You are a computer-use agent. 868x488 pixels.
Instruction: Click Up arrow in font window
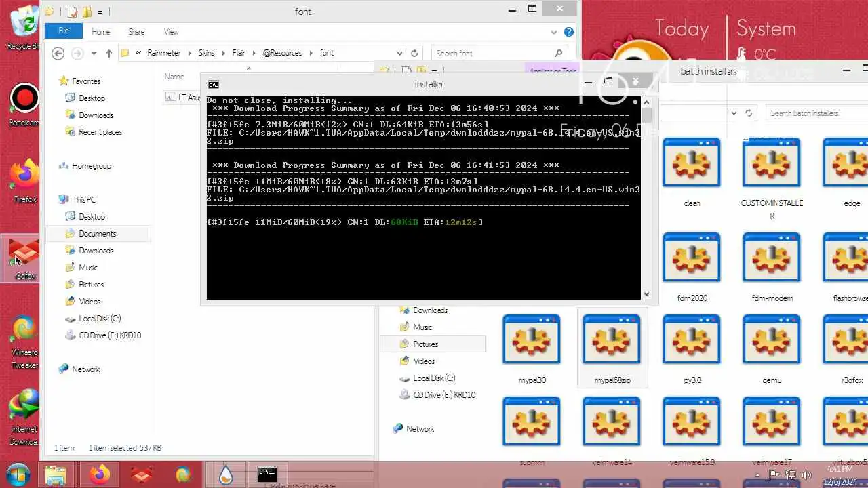[x=109, y=53]
